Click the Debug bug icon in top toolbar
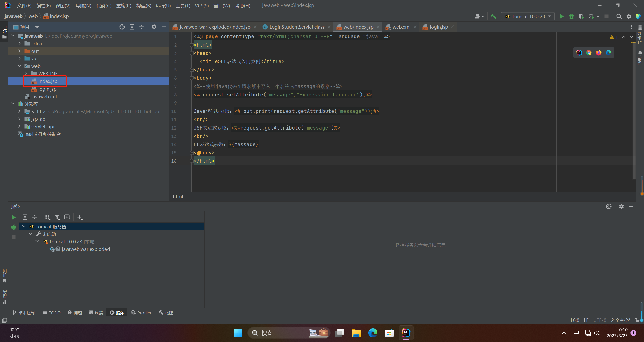644x342 pixels. pos(571,16)
